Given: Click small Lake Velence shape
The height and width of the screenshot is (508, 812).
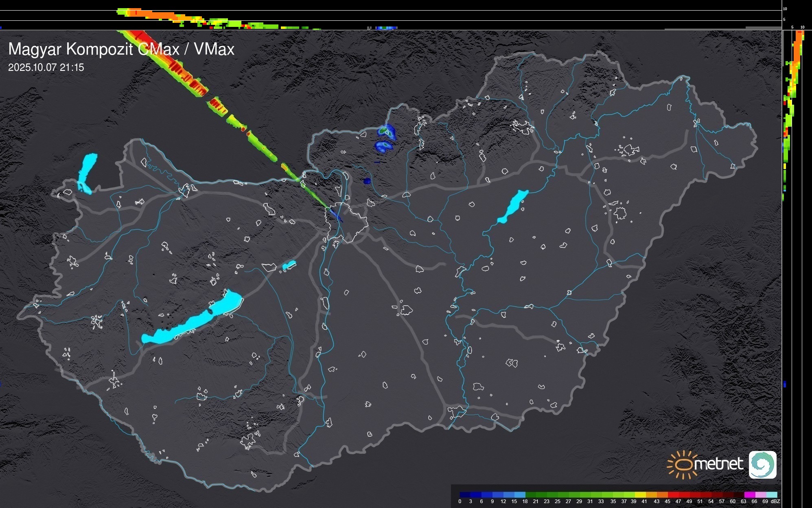Looking at the screenshot, I should click(x=289, y=265).
